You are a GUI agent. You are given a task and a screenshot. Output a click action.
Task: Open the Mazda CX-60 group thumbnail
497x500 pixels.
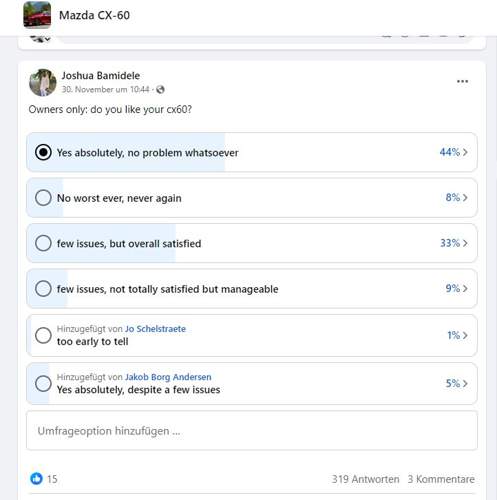(x=37, y=15)
